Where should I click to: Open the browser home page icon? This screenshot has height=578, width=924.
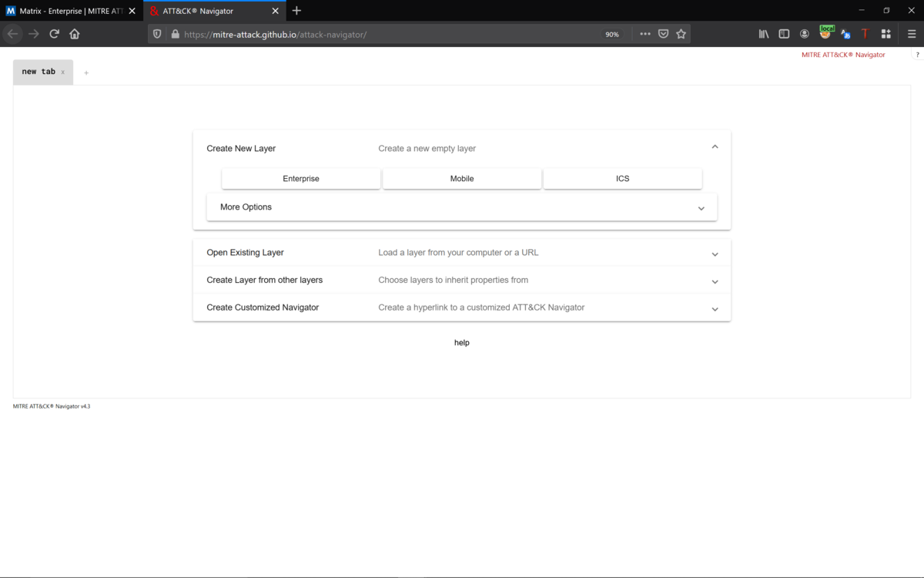click(75, 34)
